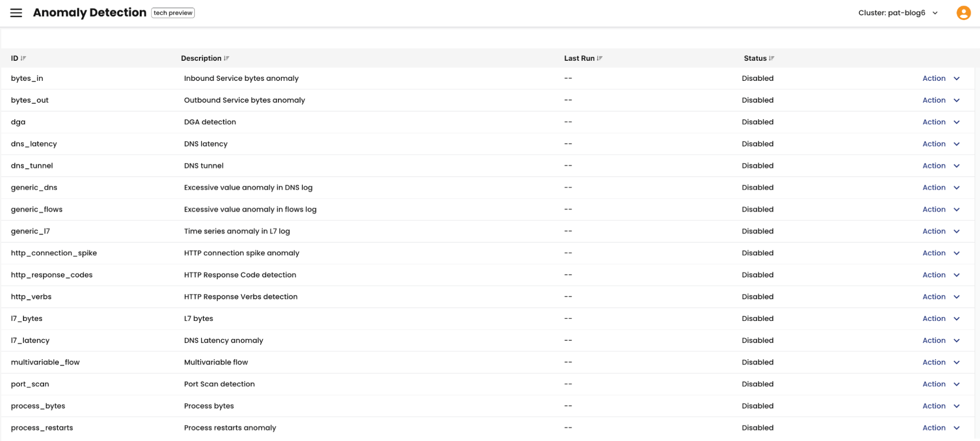The height and width of the screenshot is (441, 980).
Task: Select the multivariable_flow ID cell
Action: click(45, 363)
